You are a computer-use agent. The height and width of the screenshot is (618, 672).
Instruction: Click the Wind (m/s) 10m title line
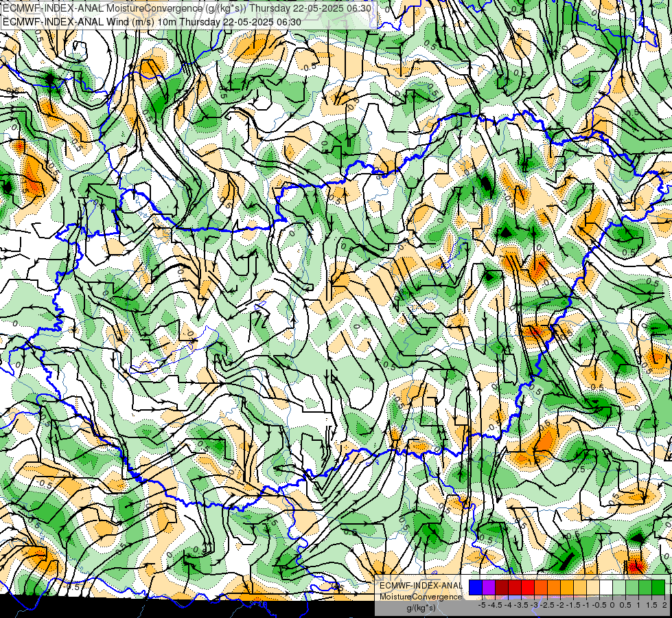click(x=152, y=22)
